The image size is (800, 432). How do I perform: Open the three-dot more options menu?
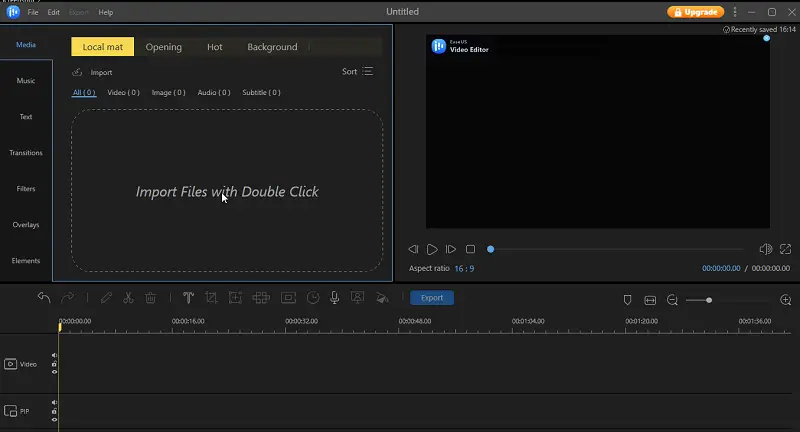pos(735,12)
